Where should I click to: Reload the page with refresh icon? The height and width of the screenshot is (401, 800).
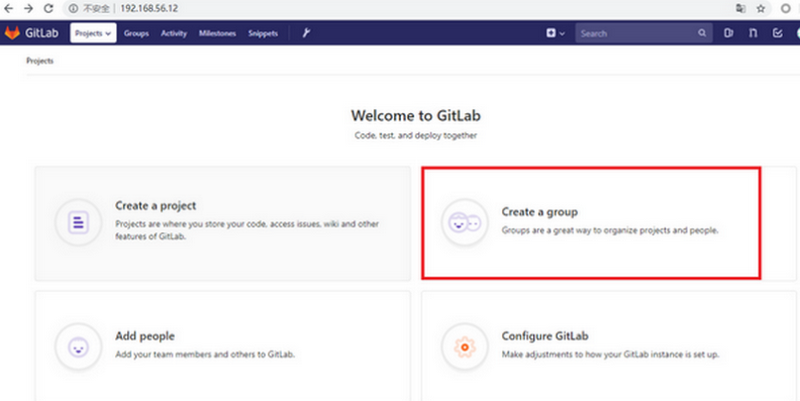48,9
